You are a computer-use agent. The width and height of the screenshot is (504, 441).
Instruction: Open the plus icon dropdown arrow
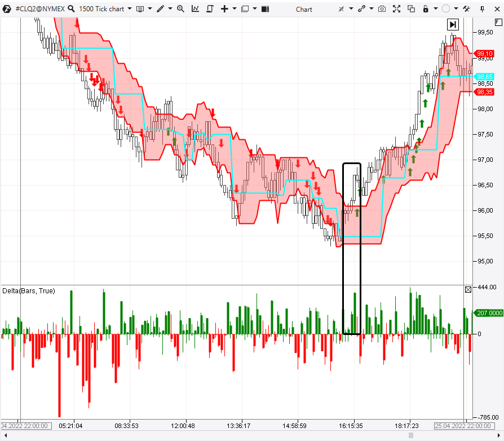(234, 9)
